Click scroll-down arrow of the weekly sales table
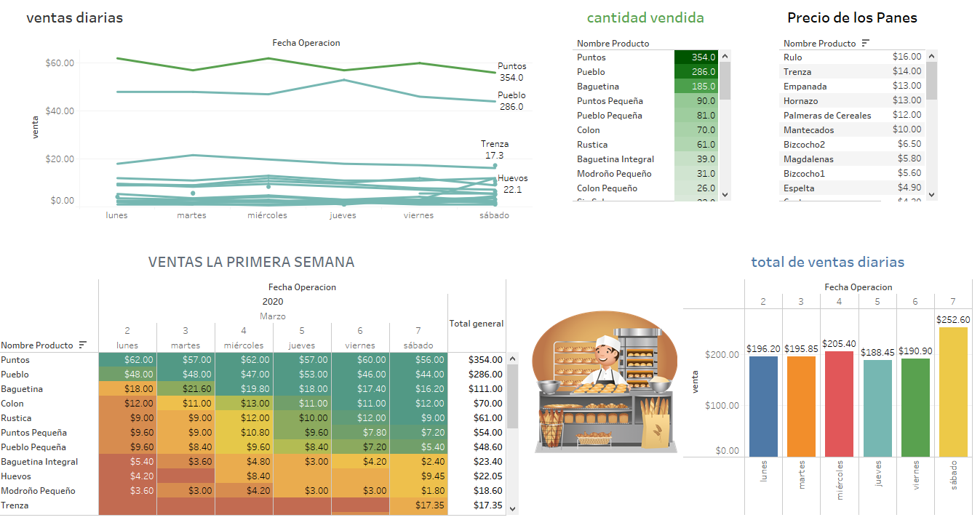 (x=512, y=508)
